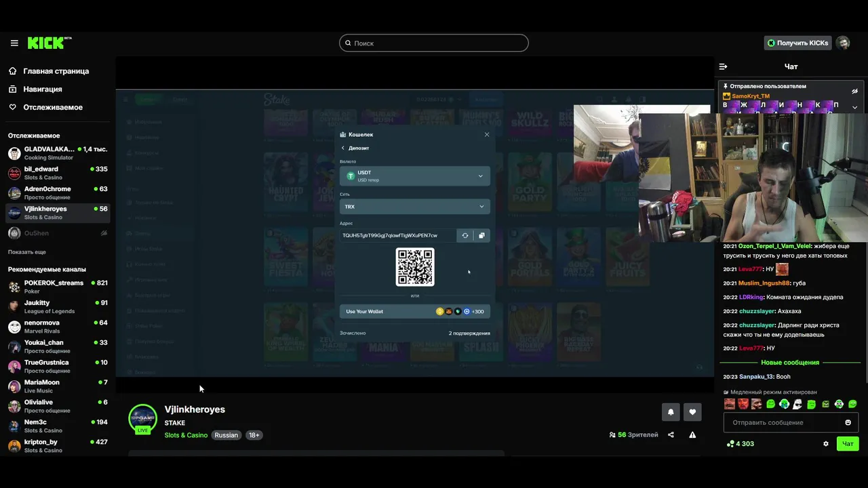Open the hamburger sidebar menu

pyautogui.click(x=14, y=43)
